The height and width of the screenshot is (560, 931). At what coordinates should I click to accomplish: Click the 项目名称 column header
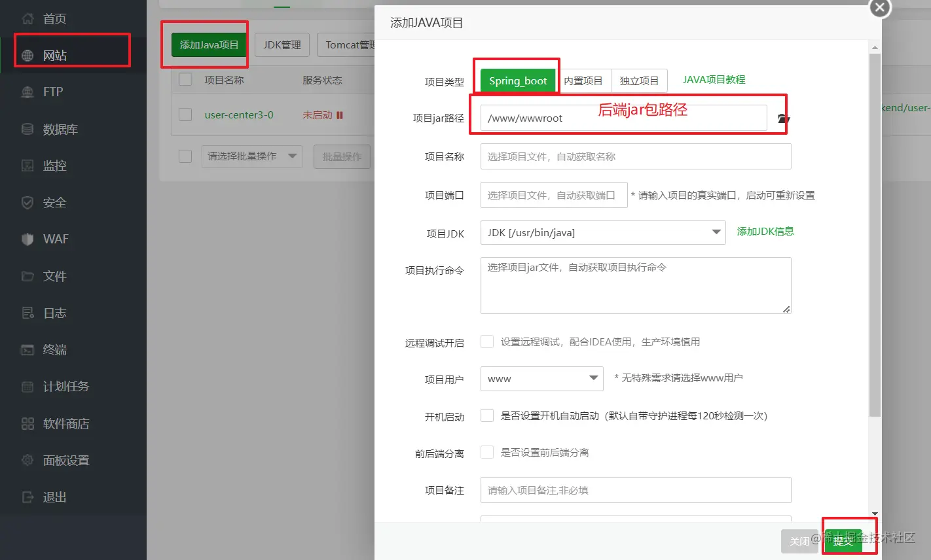[x=224, y=80]
